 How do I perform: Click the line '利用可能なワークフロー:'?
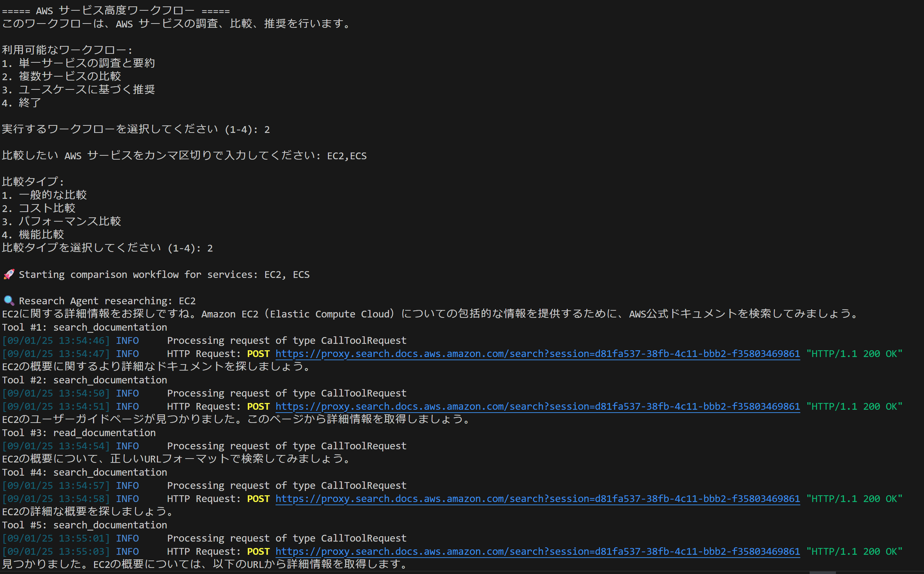click(x=67, y=50)
